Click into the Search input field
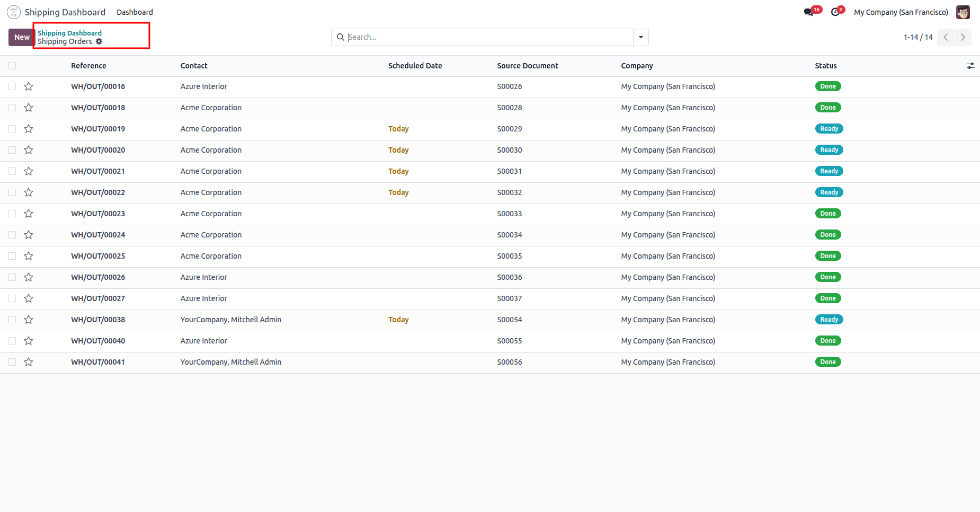The image size is (980, 512). [487, 37]
